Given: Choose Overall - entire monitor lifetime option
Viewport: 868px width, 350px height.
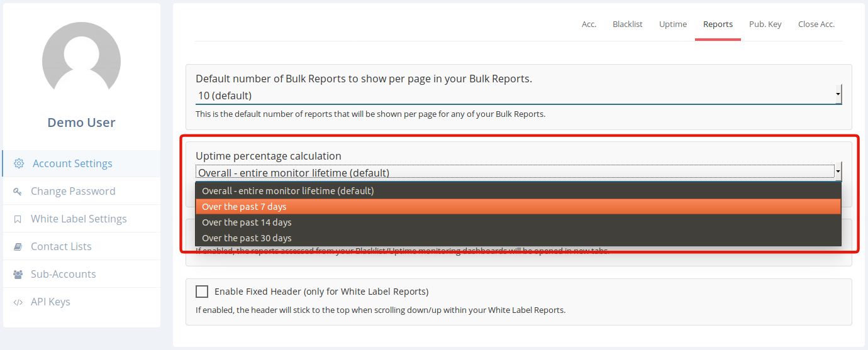Looking at the screenshot, I should [519, 190].
